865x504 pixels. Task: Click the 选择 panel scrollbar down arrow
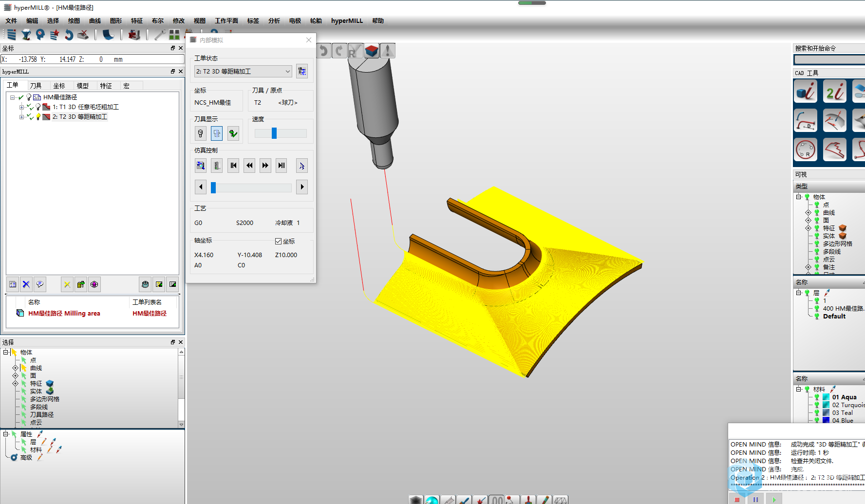(181, 425)
